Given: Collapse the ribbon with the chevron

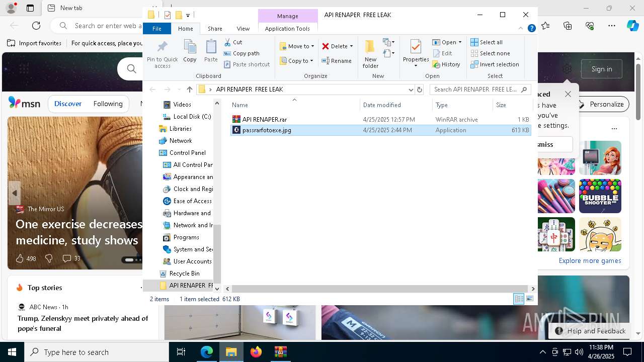Looking at the screenshot, I should 522,29.
